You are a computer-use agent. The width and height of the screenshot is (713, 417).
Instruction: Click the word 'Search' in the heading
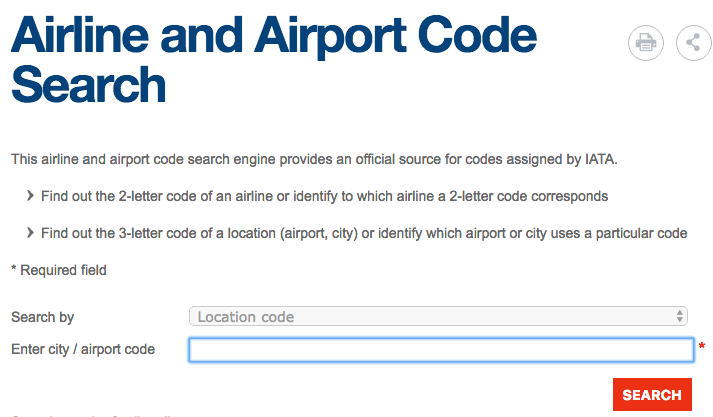[x=88, y=87]
